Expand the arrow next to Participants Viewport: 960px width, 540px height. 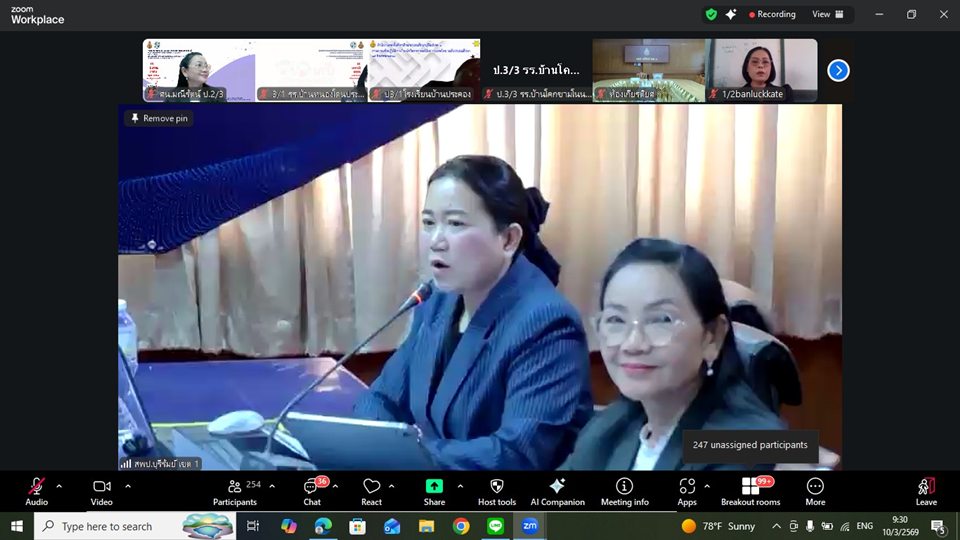point(274,486)
